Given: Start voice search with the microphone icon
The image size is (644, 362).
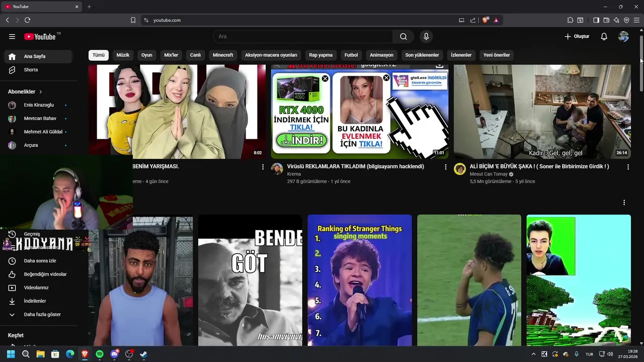Looking at the screenshot, I should point(426,36).
